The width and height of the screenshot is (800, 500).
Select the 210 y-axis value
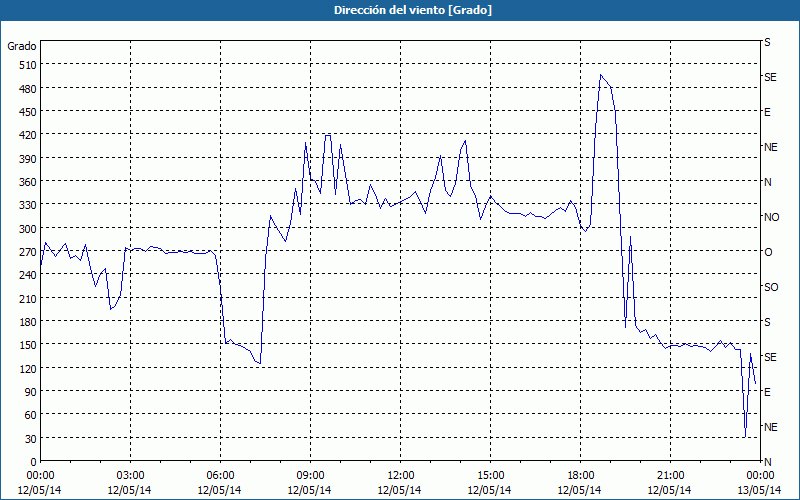29,298
